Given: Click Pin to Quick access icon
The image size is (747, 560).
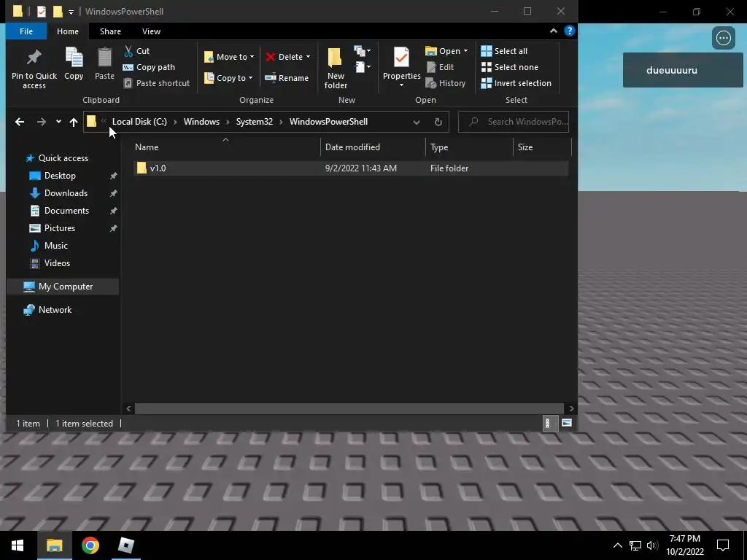Looking at the screenshot, I should point(34,68).
